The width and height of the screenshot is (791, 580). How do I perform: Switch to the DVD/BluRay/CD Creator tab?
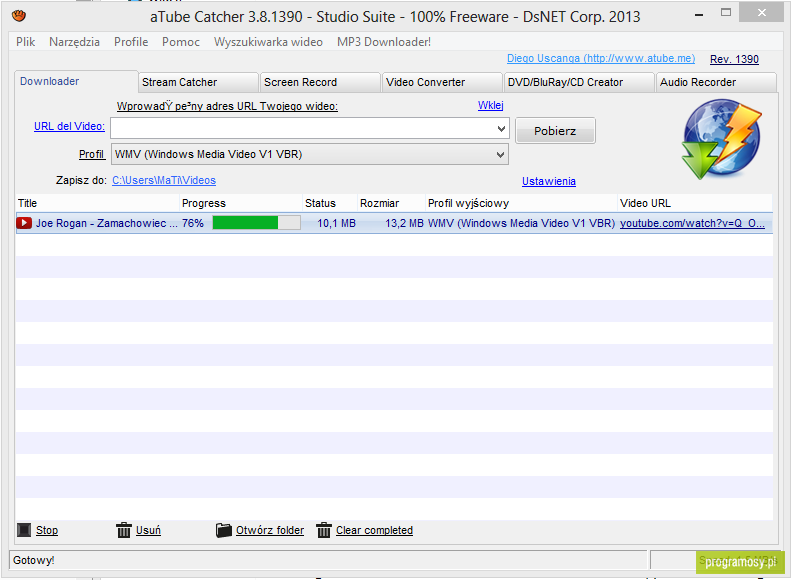pos(579,82)
